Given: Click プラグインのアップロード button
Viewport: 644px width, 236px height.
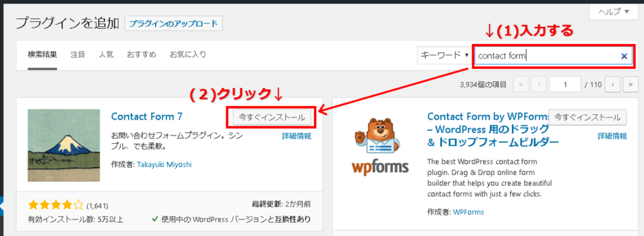Looking at the screenshot, I should click(x=174, y=24).
